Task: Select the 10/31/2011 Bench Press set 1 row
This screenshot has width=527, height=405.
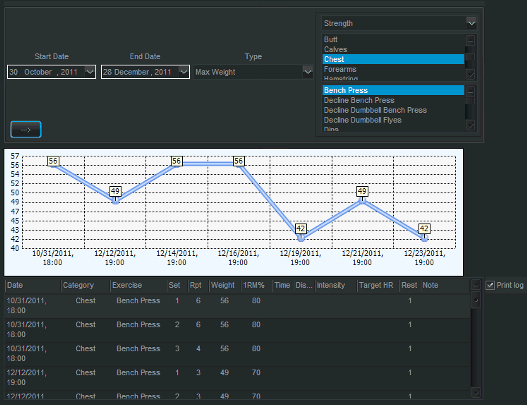Action: point(237,306)
